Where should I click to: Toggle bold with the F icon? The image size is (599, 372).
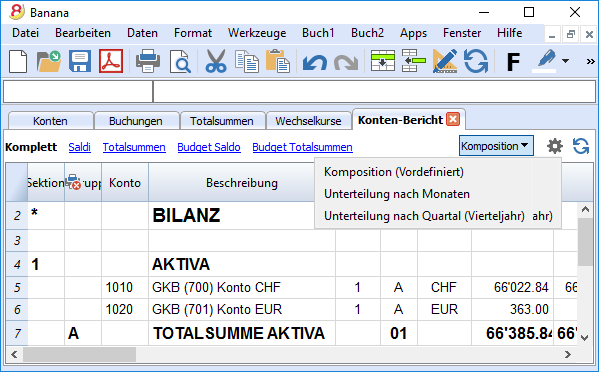point(513,61)
